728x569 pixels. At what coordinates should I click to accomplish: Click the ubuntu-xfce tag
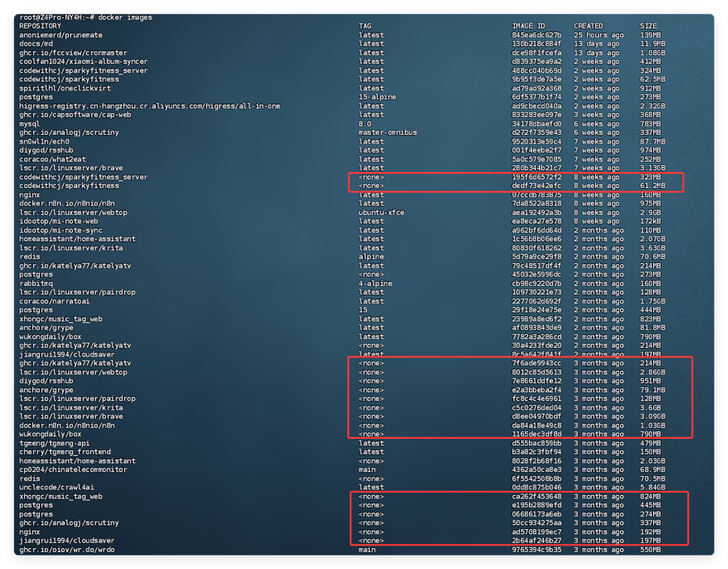381,213
